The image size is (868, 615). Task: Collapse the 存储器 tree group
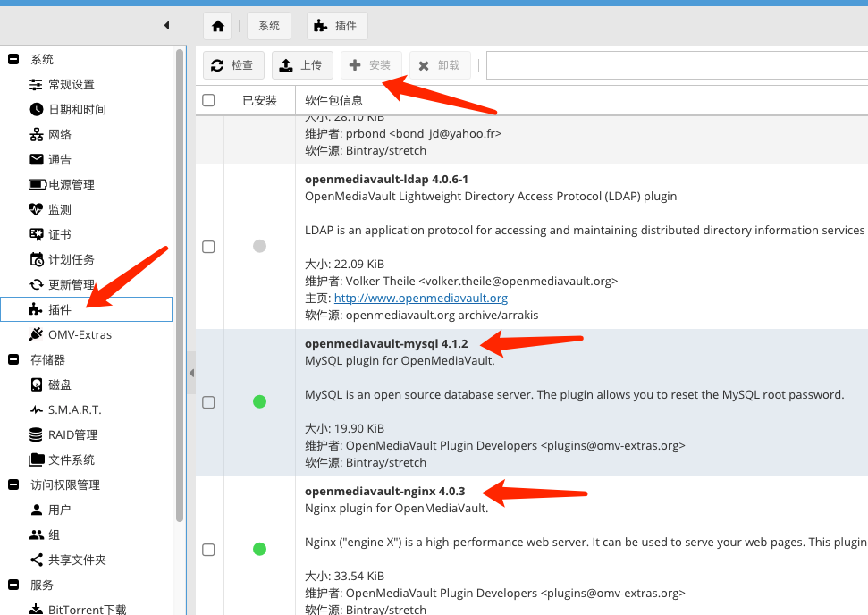point(13,360)
